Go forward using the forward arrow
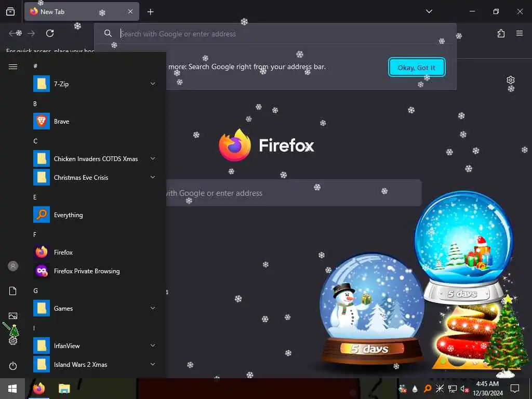The width and height of the screenshot is (532, 399). click(x=31, y=33)
